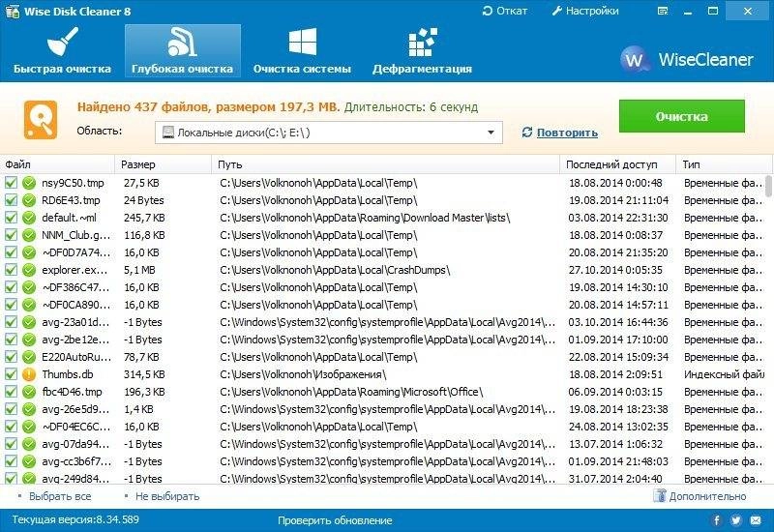Click Откат restore icon in title bar
Viewport: 774px width, 532px height.
tap(488, 11)
